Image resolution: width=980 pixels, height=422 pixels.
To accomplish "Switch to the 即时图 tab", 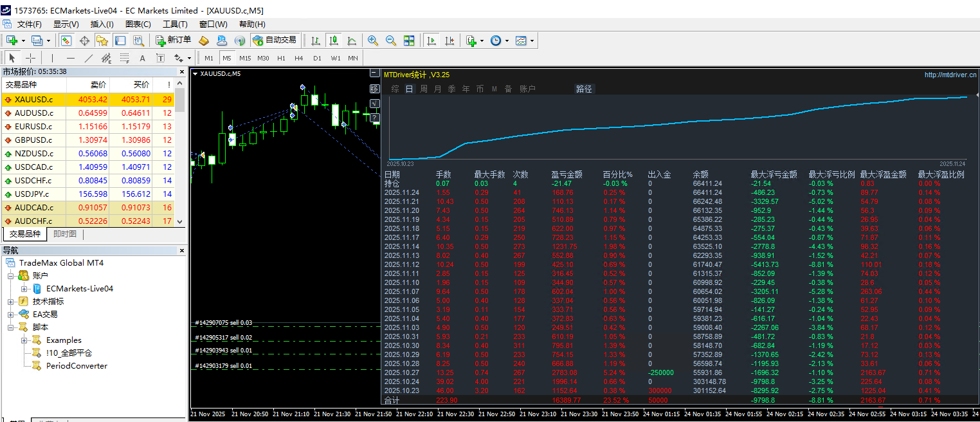I will point(65,234).
